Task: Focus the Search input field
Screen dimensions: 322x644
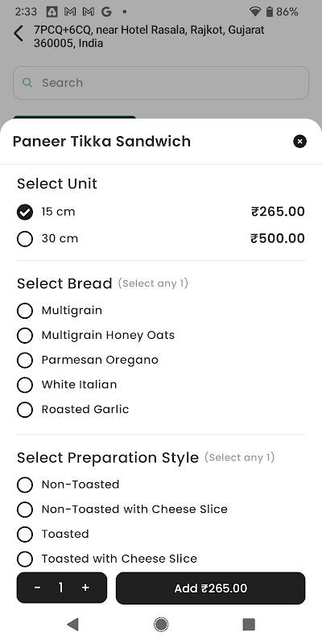Action: point(161,83)
